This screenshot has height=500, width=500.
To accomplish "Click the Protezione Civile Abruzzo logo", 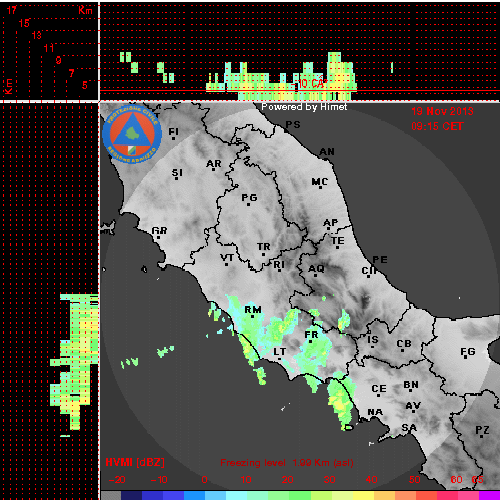I will [x=132, y=135].
